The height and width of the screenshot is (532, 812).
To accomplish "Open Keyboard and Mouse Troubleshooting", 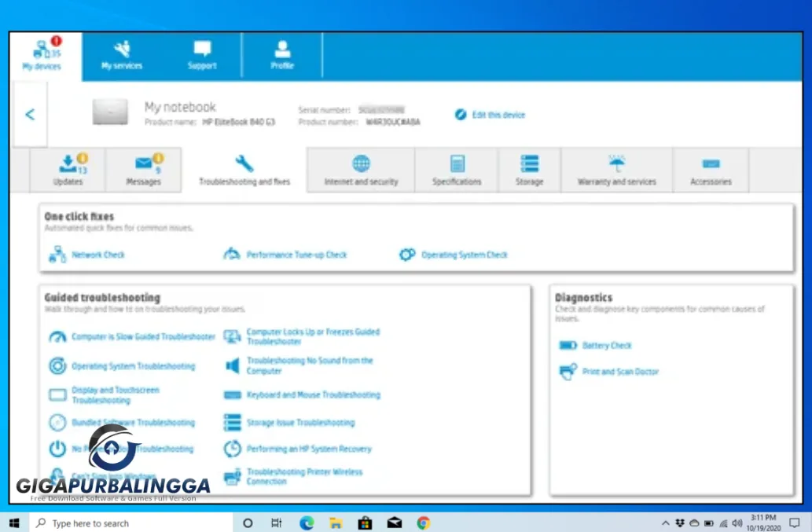I will coord(314,394).
